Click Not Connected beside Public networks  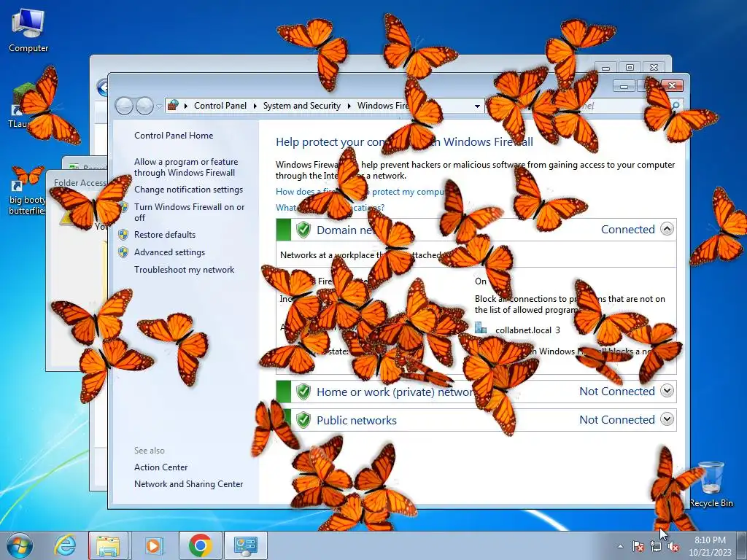[617, 420]
